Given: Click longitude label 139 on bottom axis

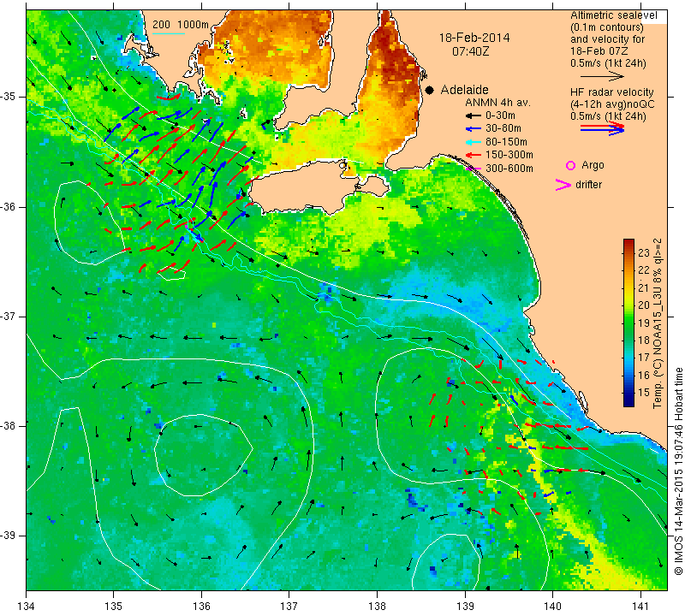Looking at the screenshot, I should click(x=465, y=606).
